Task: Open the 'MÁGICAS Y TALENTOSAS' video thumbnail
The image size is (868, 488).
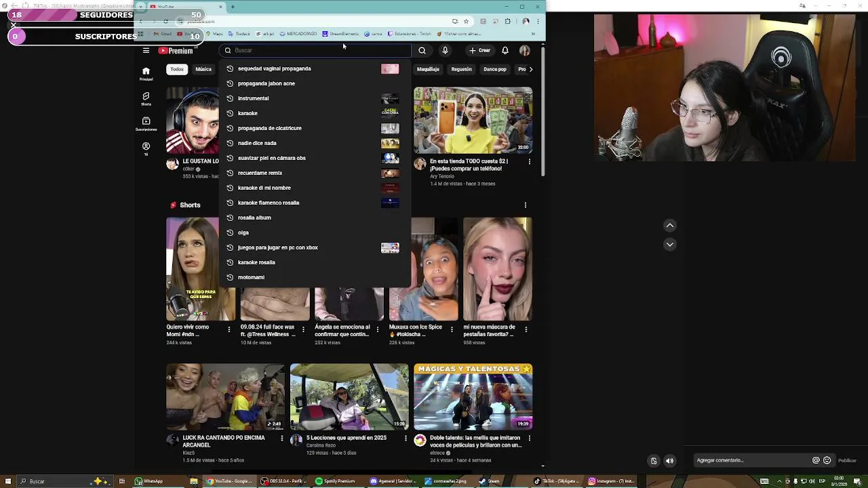Action: 473,396
